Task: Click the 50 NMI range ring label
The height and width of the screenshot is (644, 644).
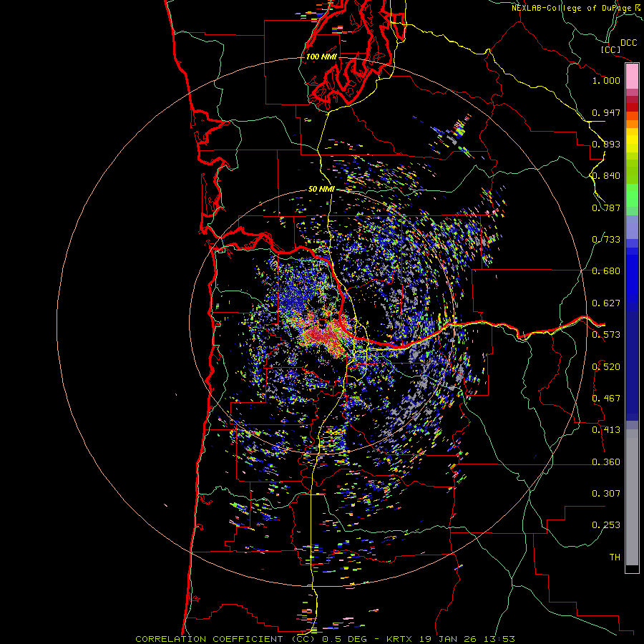Action: tap(321, 190)
